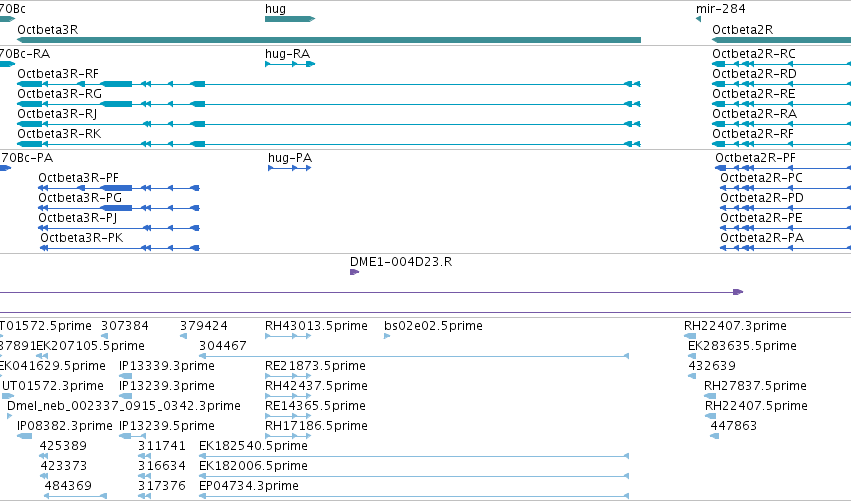
Task: Open RE21873.5prime EST label
Action: point(315,366)
